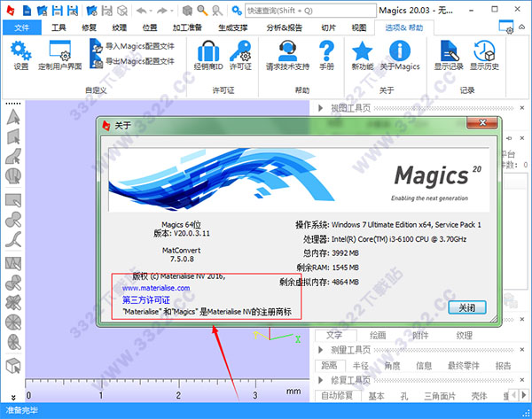Click 请求技术支持 support headset icon
532x419 pixels.
click(x=287, y=50)
